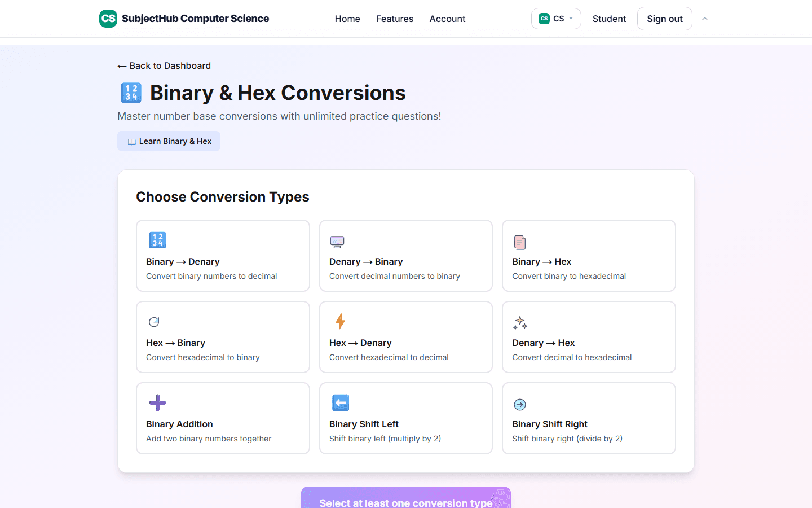Image resolution: width=812 pixels, height=508 pixels.
Task: Click the Student label in the header
Action: [x=609, y=19]
